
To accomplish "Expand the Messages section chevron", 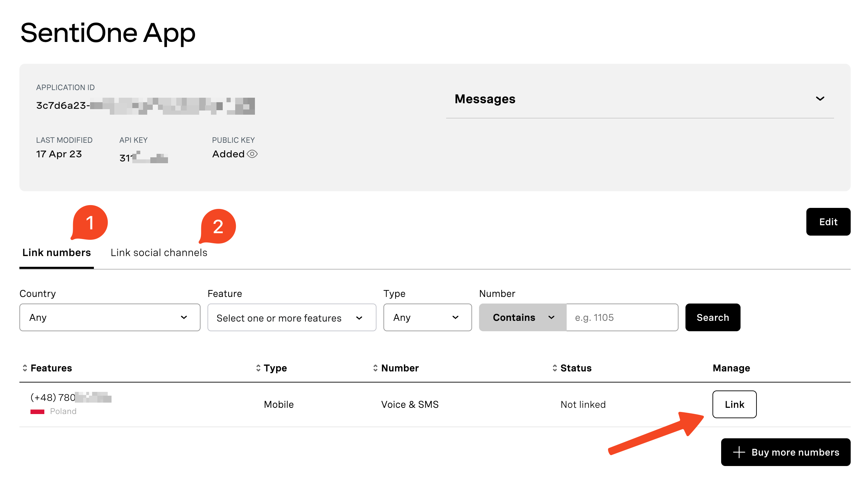I will coord(820,99).
